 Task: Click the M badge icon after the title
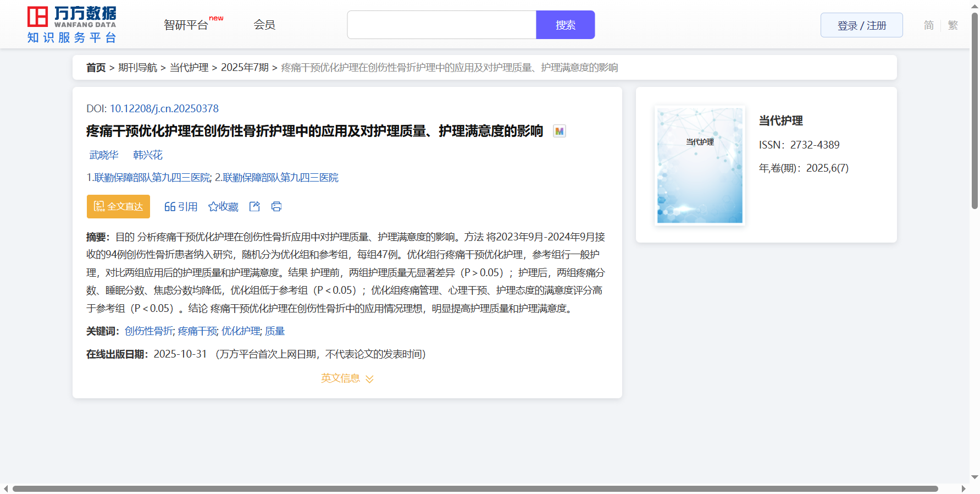click(559, 131)
